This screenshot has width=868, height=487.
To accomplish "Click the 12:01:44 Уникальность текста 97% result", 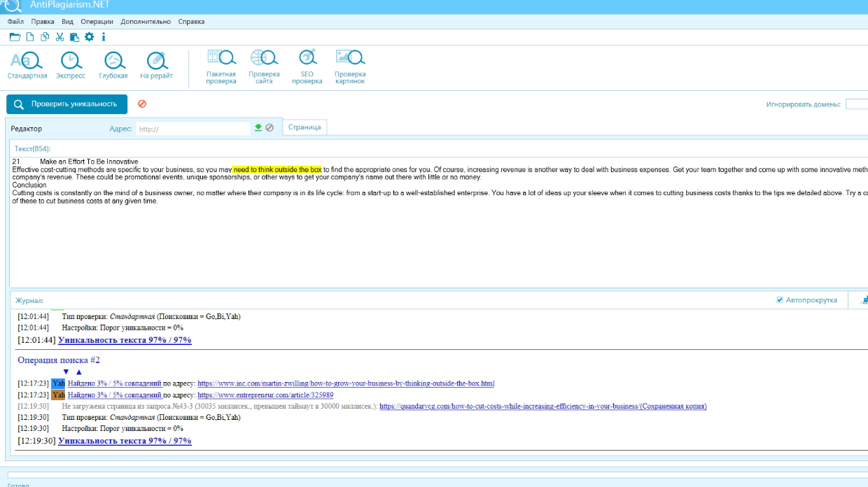I will click(x=125, y=340).
